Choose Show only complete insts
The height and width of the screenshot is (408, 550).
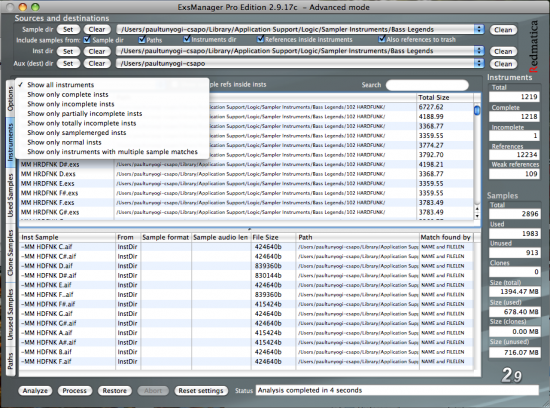click(112, 94)
